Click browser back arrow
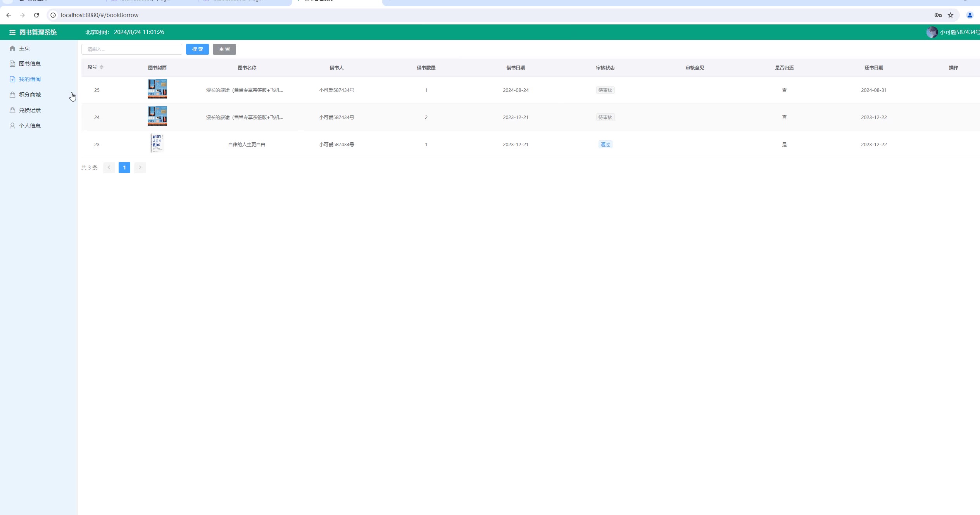The image size is (980, 515). click(x=9, y=15)
